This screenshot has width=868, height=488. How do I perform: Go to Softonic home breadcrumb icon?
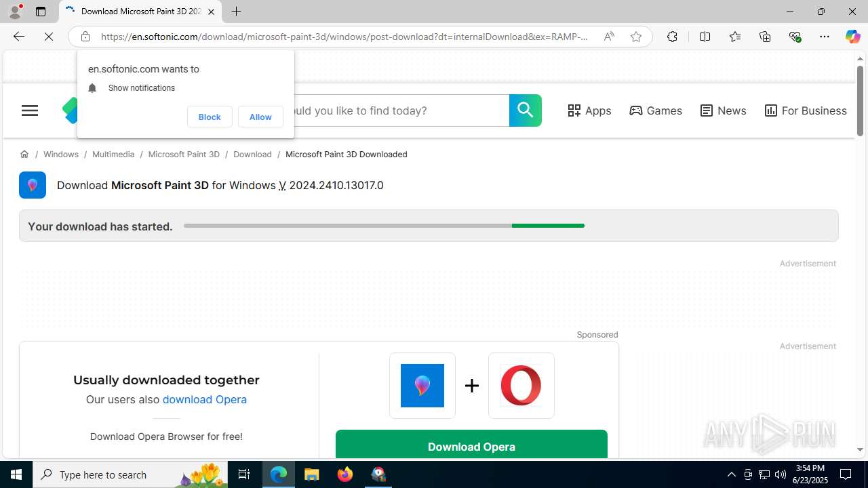coord(24,155)
